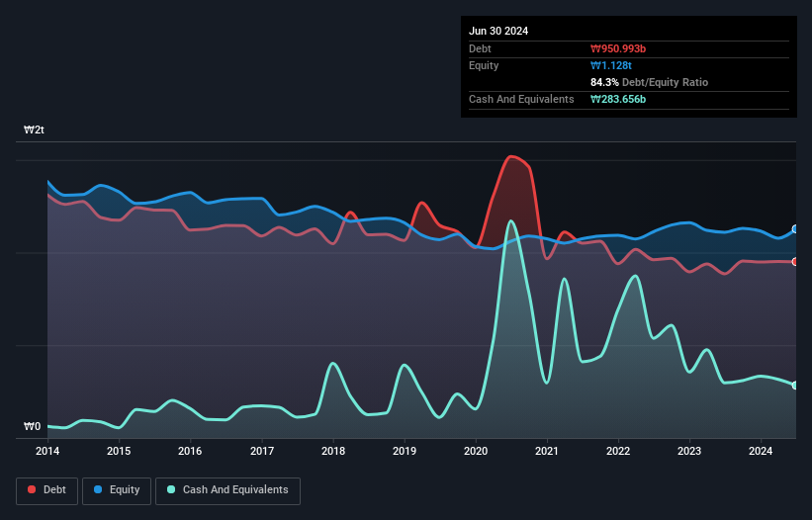Click the Cash peak in mid-2020
Image resolution: width=812 pixels, height=520 pixels.
pos(511,220)
